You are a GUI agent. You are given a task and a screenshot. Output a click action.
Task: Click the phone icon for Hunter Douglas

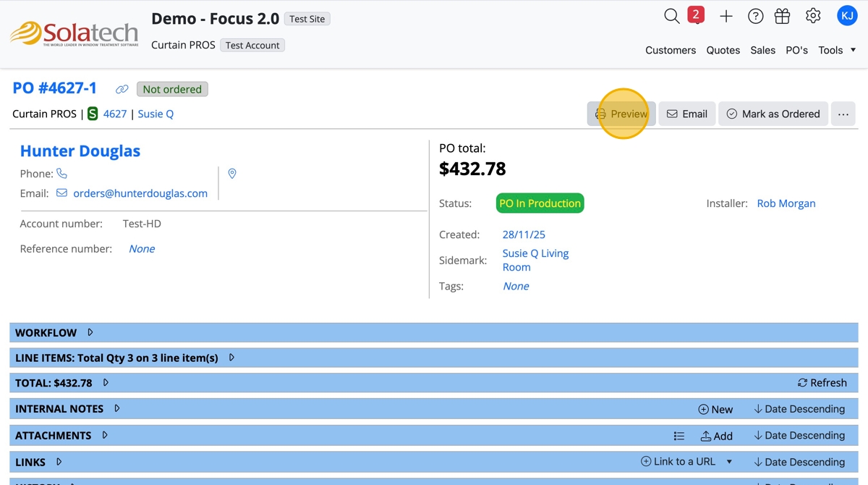point(62,174)
